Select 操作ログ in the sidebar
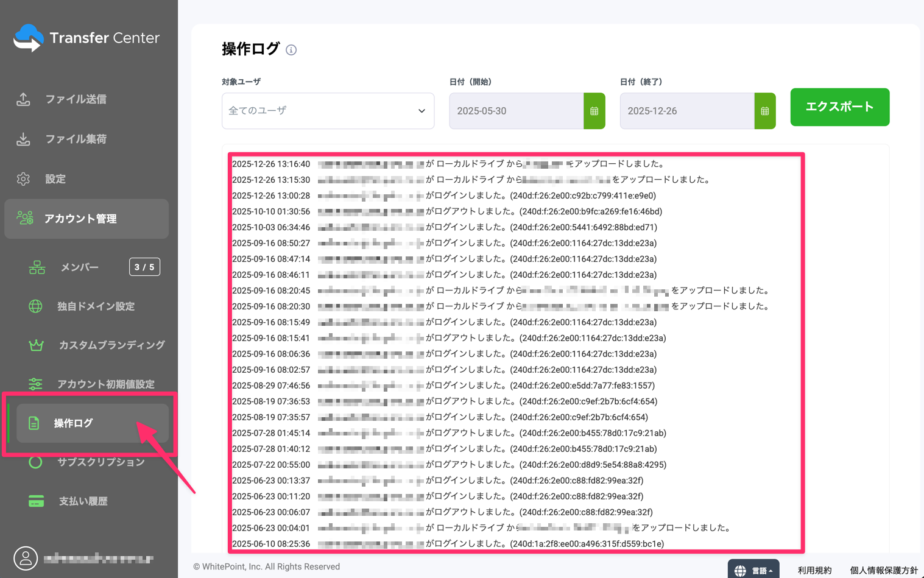 click(73, 423)
